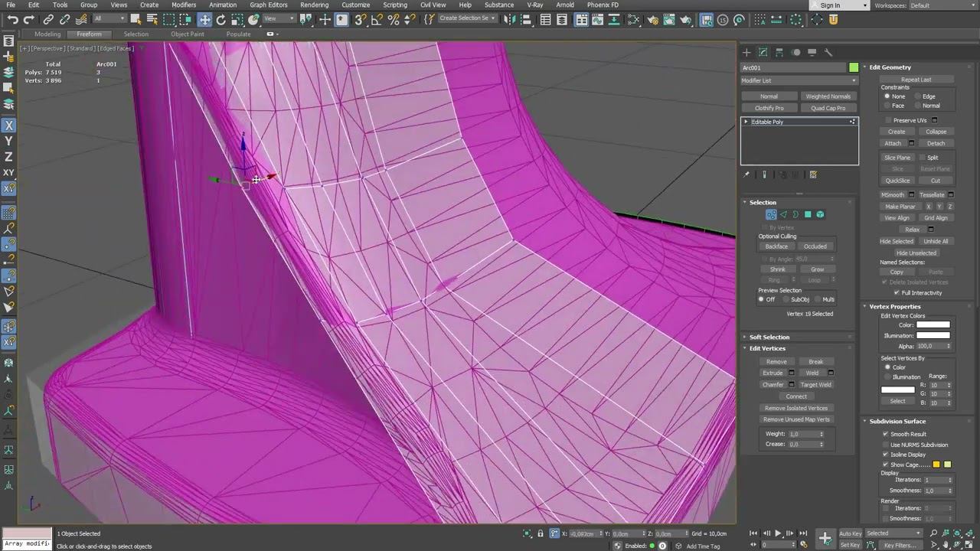
Task: Open the Modifiers menu
Action: click(184, 5)
